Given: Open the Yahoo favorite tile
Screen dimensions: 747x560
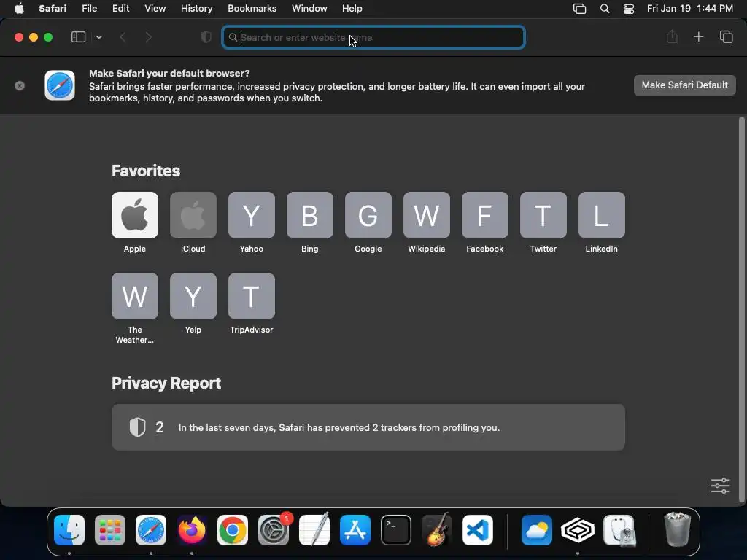Looking at the screenshot, I should 252,215.
